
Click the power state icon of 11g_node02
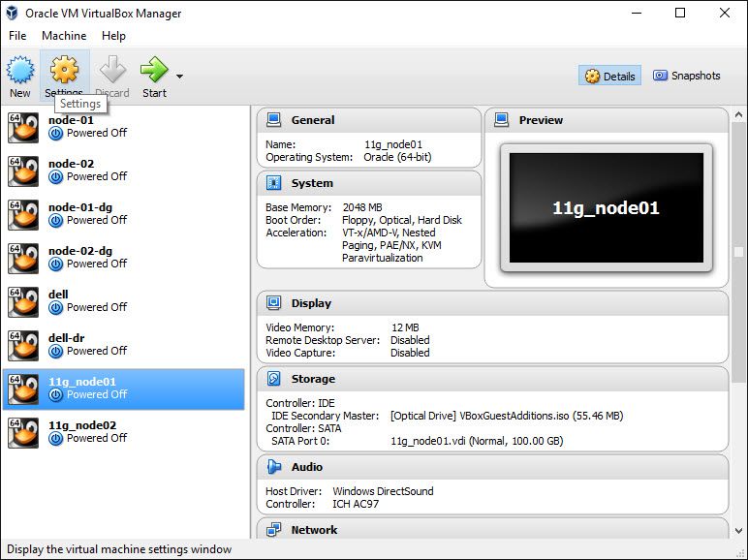56,439
